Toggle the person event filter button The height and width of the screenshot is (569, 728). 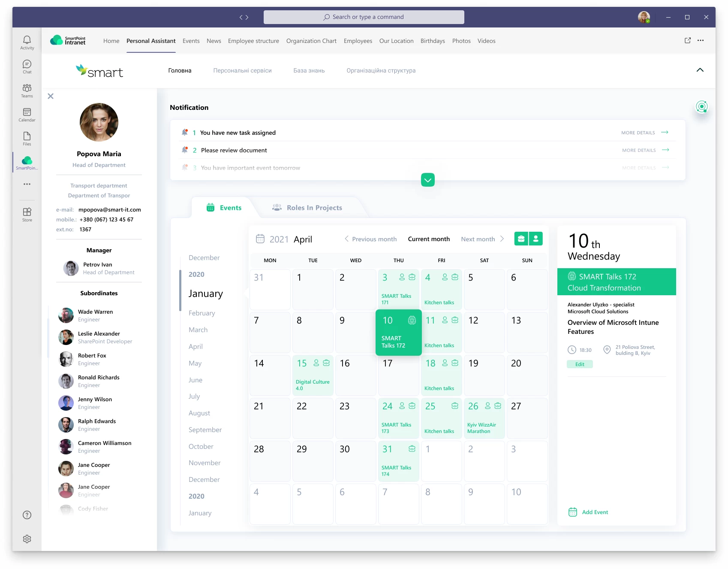pos(536,239)
